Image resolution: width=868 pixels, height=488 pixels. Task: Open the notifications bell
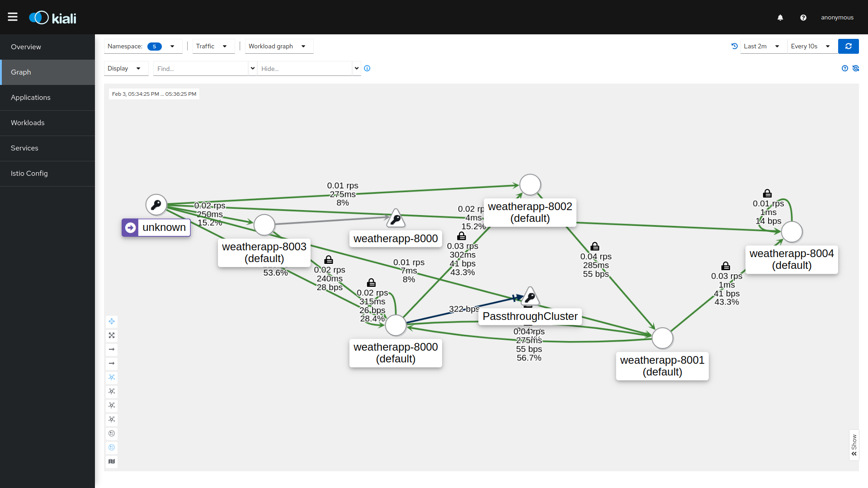click(780, 18)
